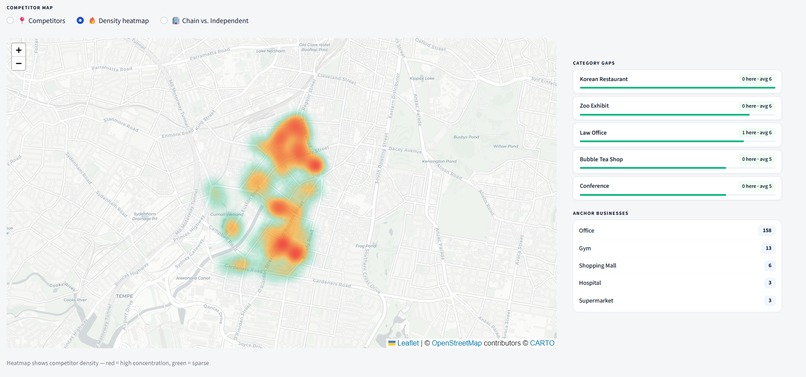Click the Korean Restaurant progress bar
Image resolution: width=806 pixels, height=377 pixels.
677,88
